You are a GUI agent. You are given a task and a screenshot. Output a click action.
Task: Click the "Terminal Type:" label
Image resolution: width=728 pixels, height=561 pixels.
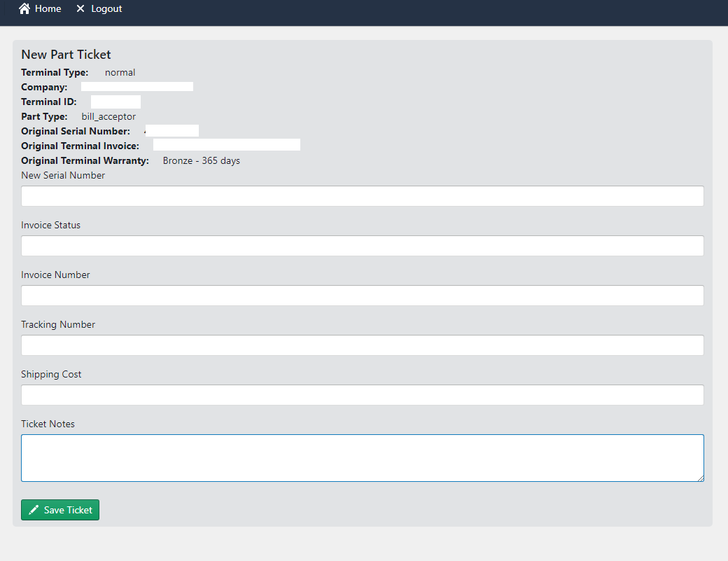pyautogui.click(x=55, y=72)
